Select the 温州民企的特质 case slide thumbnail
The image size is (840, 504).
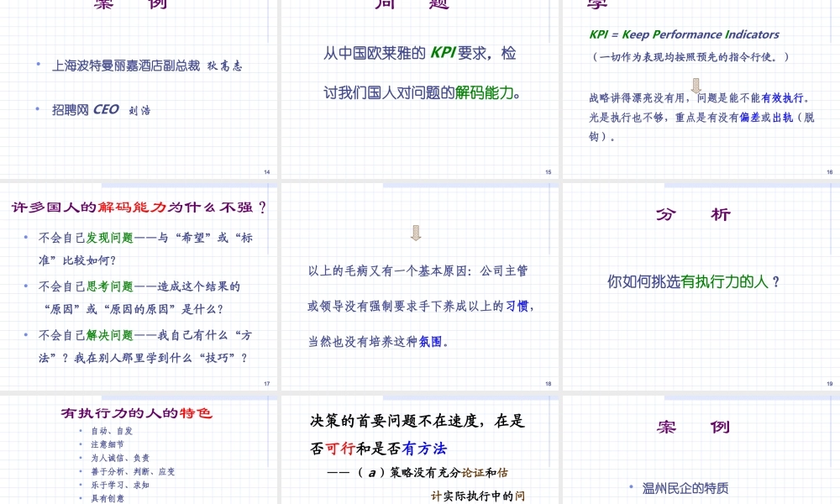(x=701, y=449)
